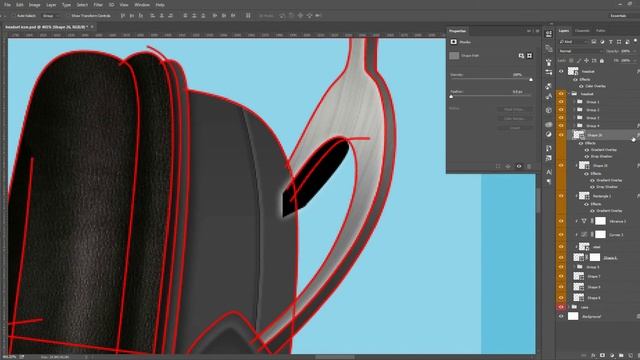Switch to the Channels tab
Viewport: 640px width, 360px height.
coord(582,31)
